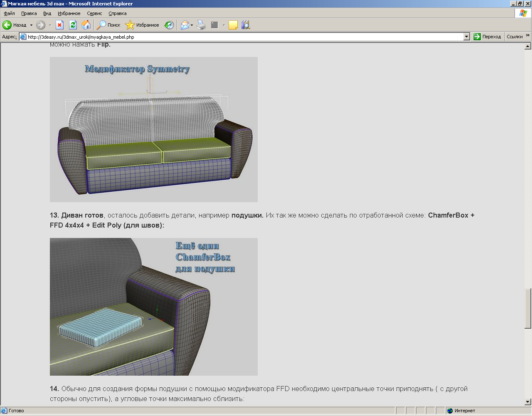The width and height of the screenshot is (532, 416).
Task: Open the Избранное favorites star button
Action: pos(142,25)
